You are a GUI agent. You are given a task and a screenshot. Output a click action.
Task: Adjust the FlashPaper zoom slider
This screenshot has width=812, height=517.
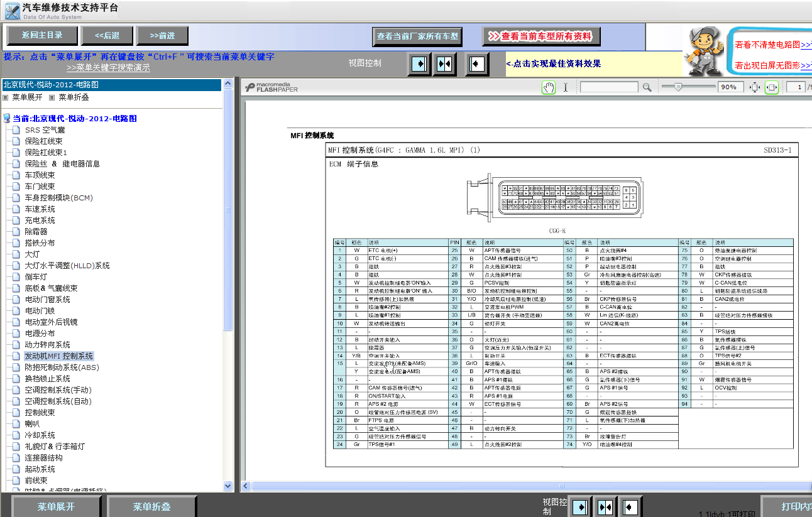click(x=678, y=87)
